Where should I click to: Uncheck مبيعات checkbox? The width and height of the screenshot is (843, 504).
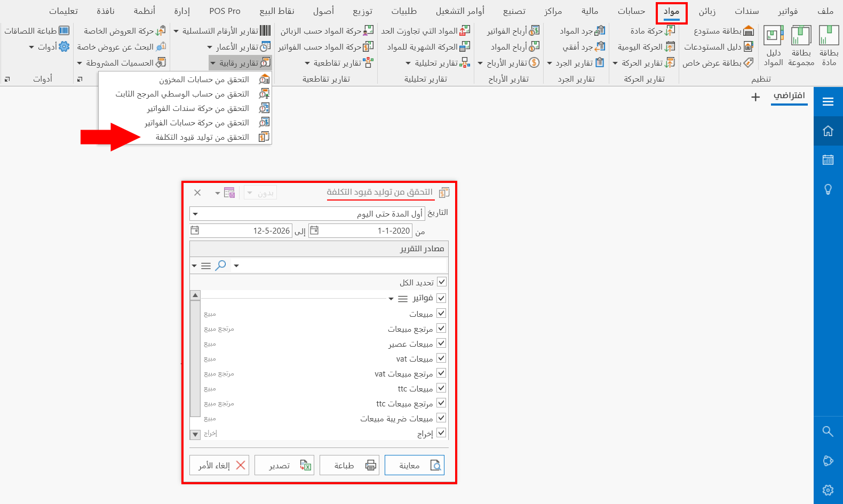(x=441, y=314)
